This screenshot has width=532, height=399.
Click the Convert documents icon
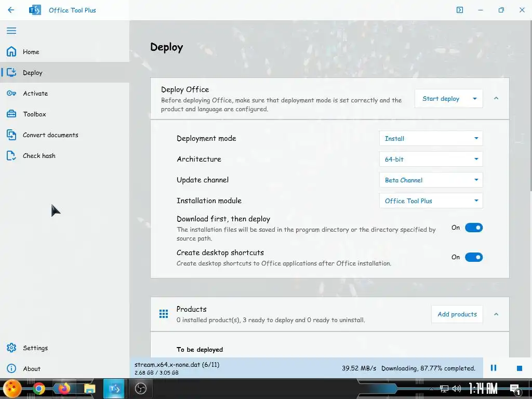[11, 135]
